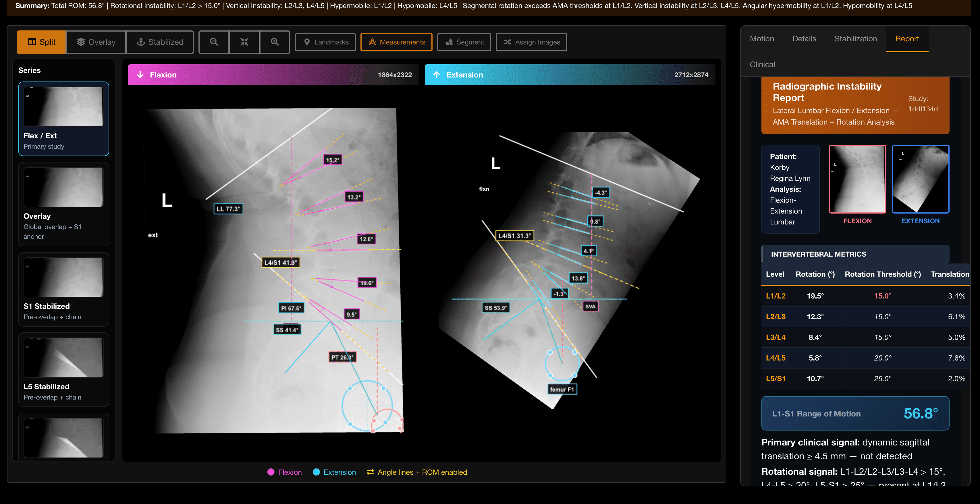The width and height of the screenshot is (980, 504).
Task: Click the Study ID 1ddf134d
Action: (923, 109)
